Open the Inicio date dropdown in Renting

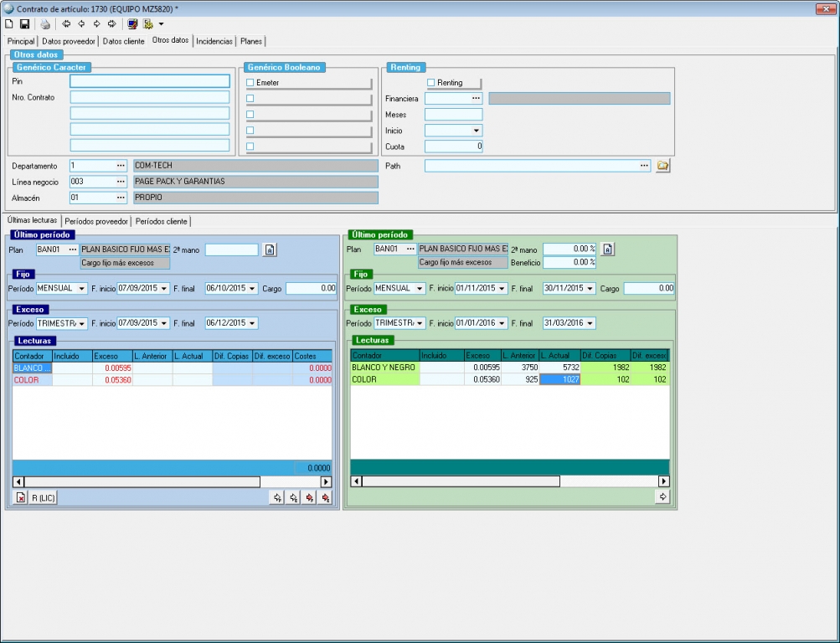point(477,131)
